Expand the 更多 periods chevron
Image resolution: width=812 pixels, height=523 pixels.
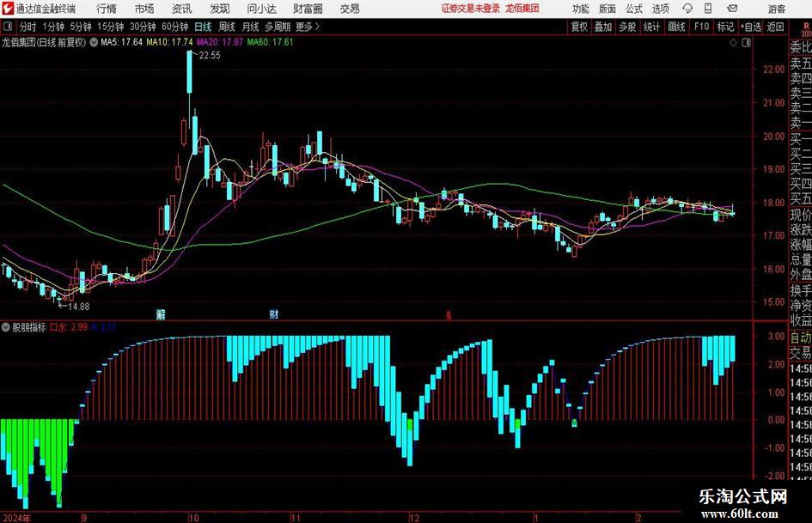pos(317,27)
